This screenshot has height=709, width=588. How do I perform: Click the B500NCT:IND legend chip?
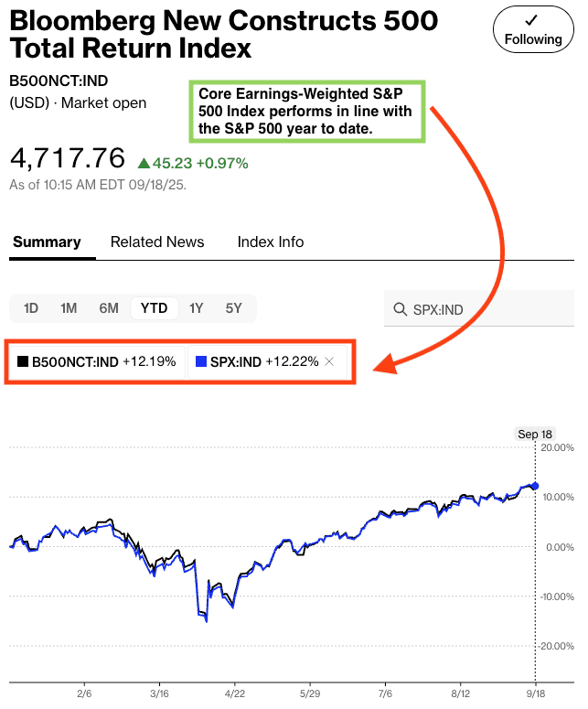pyautogui.click(x=97, y=361)
